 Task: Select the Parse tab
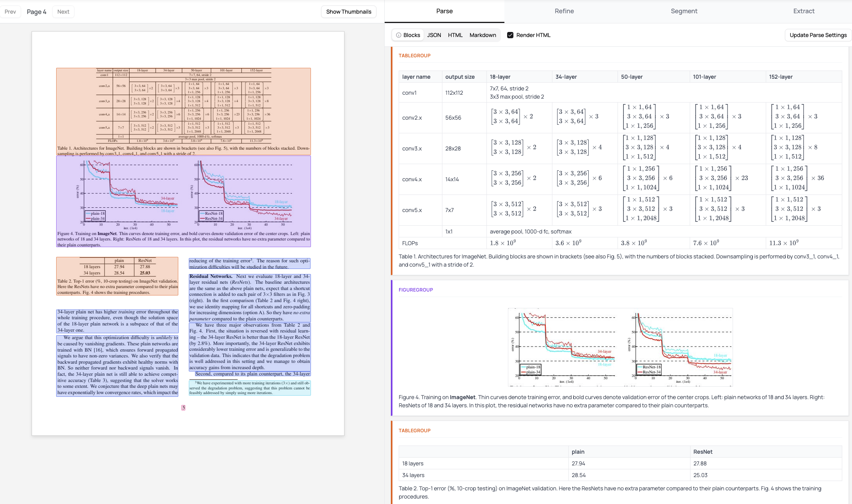point(444,11)
